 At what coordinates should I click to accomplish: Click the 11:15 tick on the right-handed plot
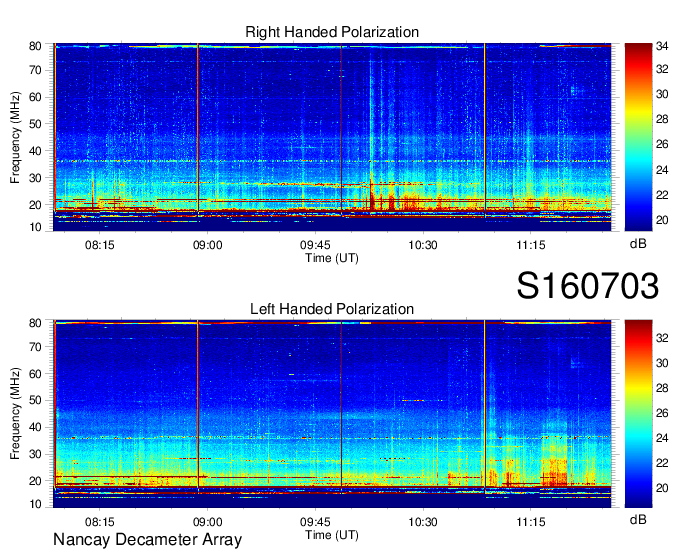531,245
